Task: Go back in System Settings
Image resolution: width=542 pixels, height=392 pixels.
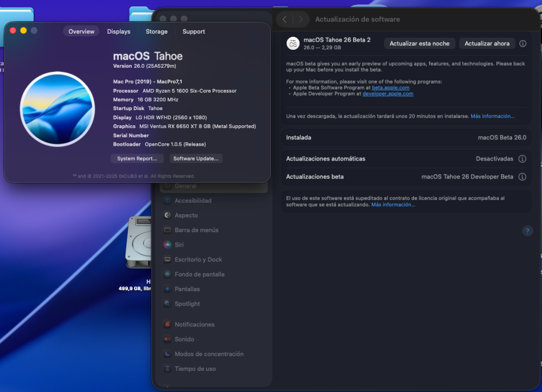Action: [x=285, y=20]
